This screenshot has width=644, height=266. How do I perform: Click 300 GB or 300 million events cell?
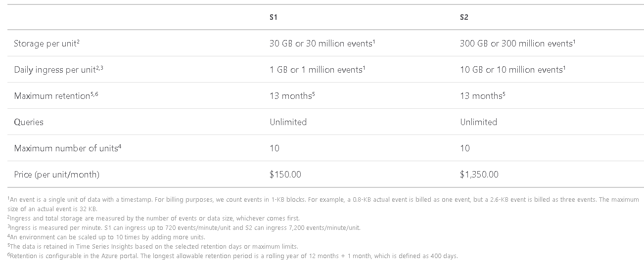click(517, 44)
